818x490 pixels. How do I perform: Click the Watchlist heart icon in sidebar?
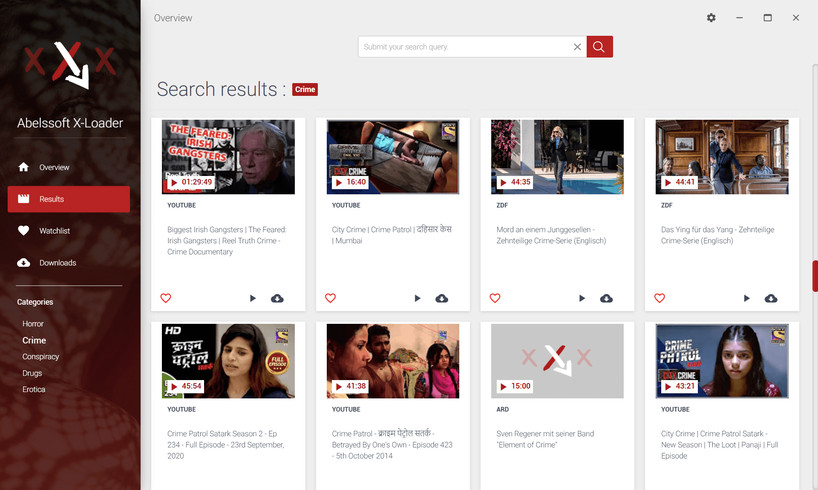pyautogui.click(x=23, y=231)
